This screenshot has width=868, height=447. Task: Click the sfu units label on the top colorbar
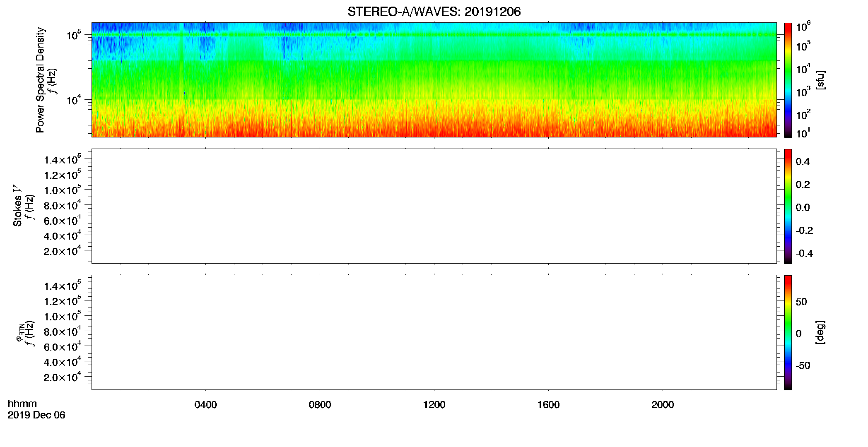pyautogui.click(x=820, y=80)
